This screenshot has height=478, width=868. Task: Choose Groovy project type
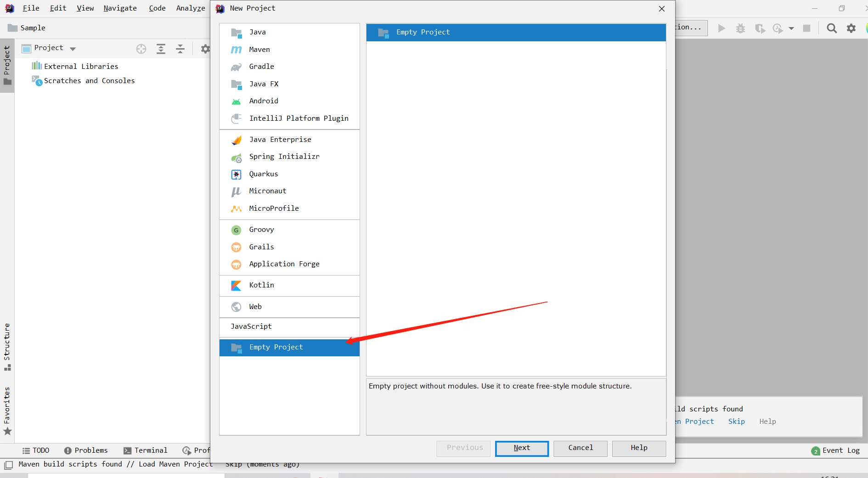coord(289,230)
